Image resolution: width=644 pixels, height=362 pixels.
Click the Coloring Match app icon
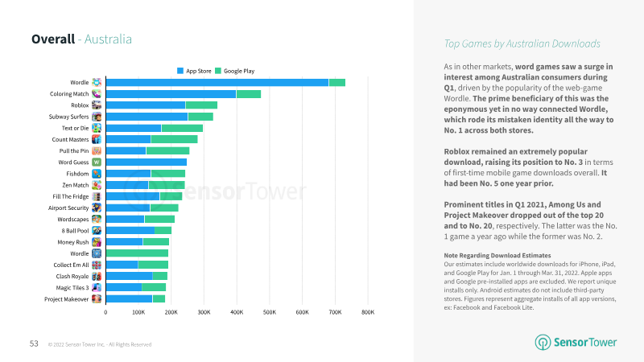pos(97,93)
